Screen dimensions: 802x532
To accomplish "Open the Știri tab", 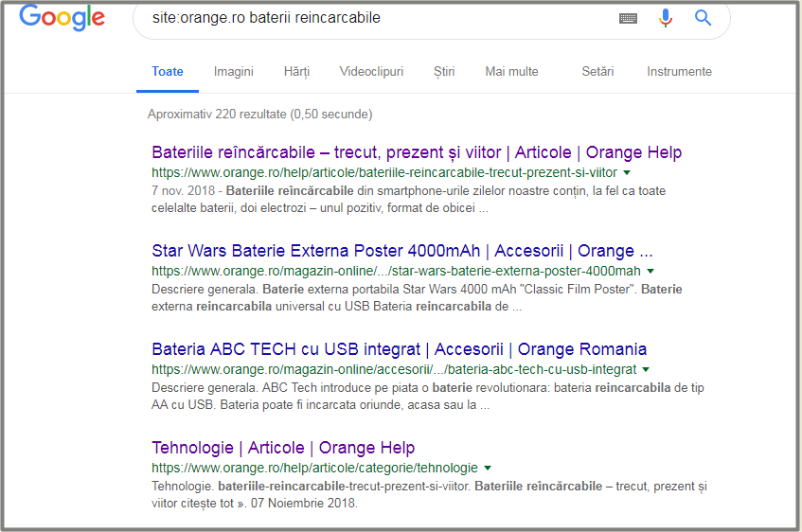I will coord(444,72).
